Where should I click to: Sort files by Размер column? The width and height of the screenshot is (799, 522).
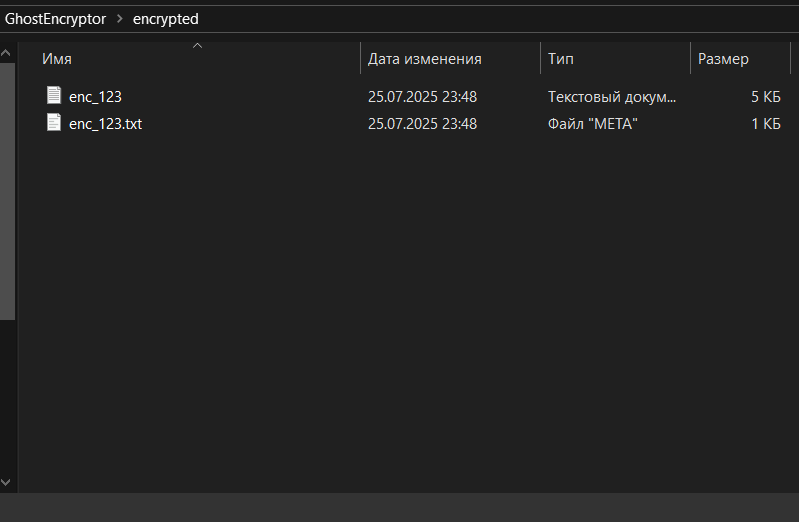coord(723,59)
